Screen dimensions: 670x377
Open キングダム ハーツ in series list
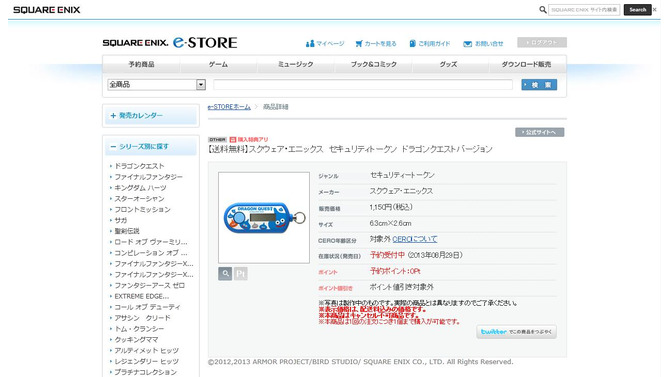coord(140,188)
